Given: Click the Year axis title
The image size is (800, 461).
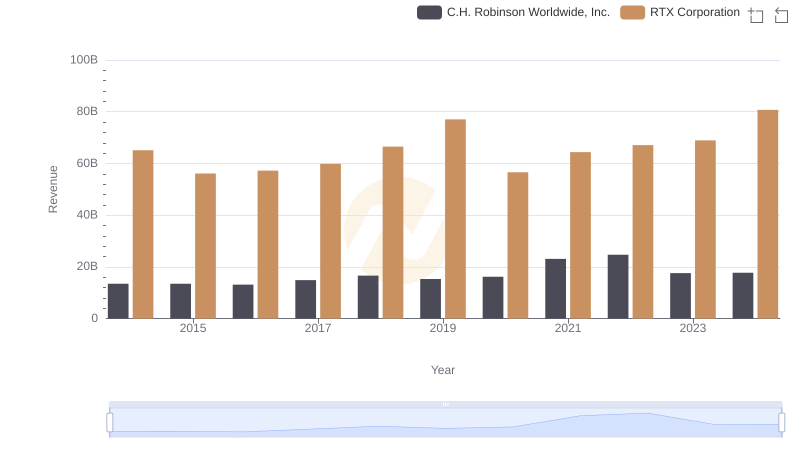Looking at the screenshot, I should (x=443, y=370).
